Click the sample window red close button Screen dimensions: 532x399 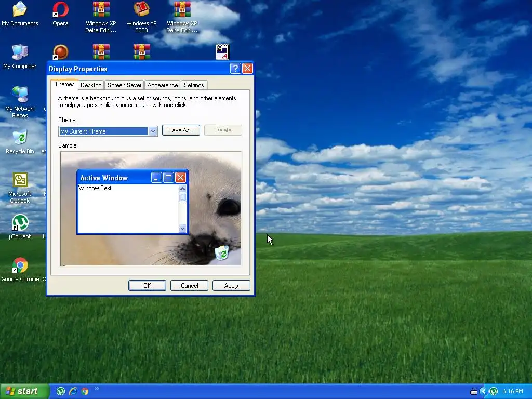coord(180,178)
